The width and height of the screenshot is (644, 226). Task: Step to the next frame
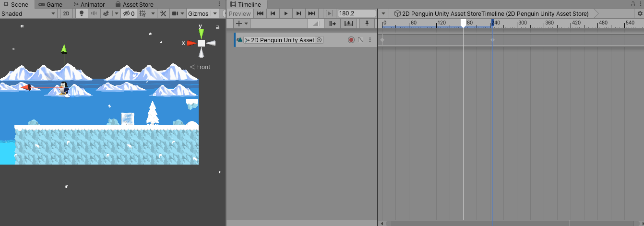tap(298, 13)
